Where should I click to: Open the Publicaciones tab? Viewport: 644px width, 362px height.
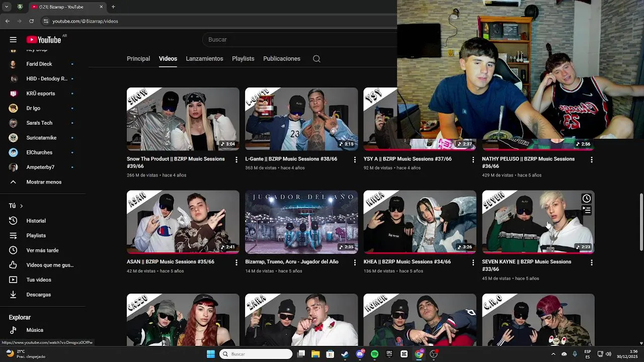point(282,59)
